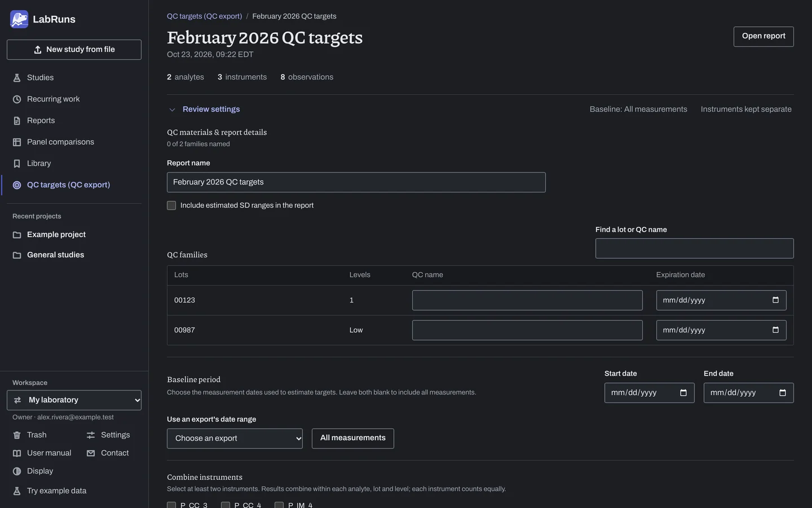The width and height of the screenshot is (812, 508).
Task: Click the Baseline: All measurements summary text
Action: (x=638, y=110)
